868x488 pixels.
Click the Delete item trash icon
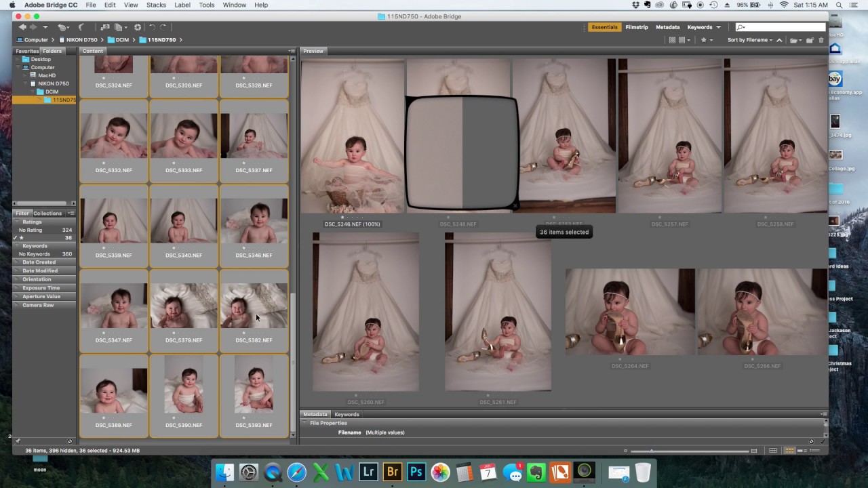coord(821,40)
